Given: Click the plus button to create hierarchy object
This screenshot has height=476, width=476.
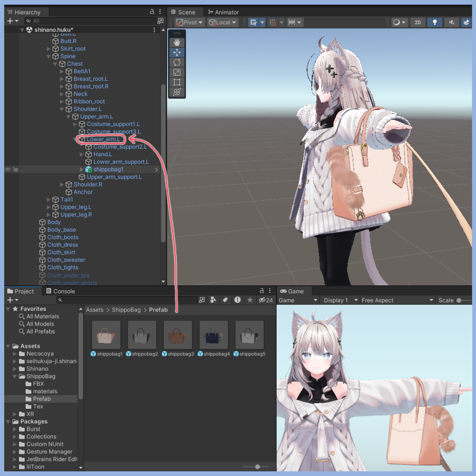Looking at the screenshot, I should tap(10, 21).
